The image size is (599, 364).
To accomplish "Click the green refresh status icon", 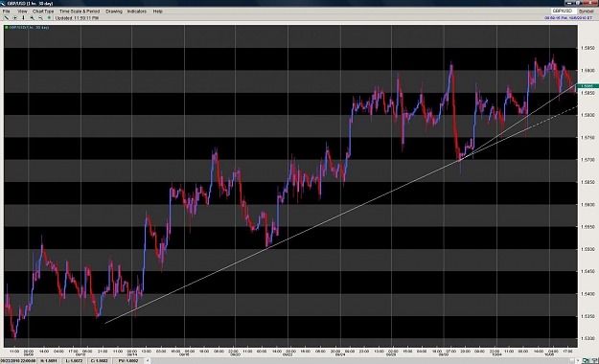I will pos(49,18).
